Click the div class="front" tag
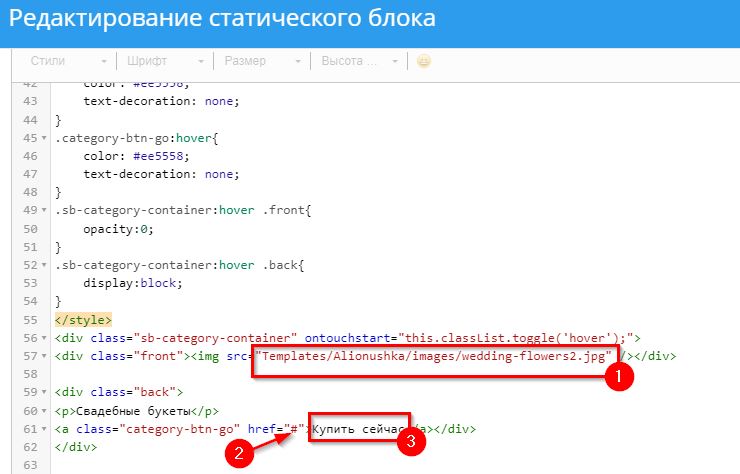Image resolution: width=740 pixels, height=474 pixels. 122,356
